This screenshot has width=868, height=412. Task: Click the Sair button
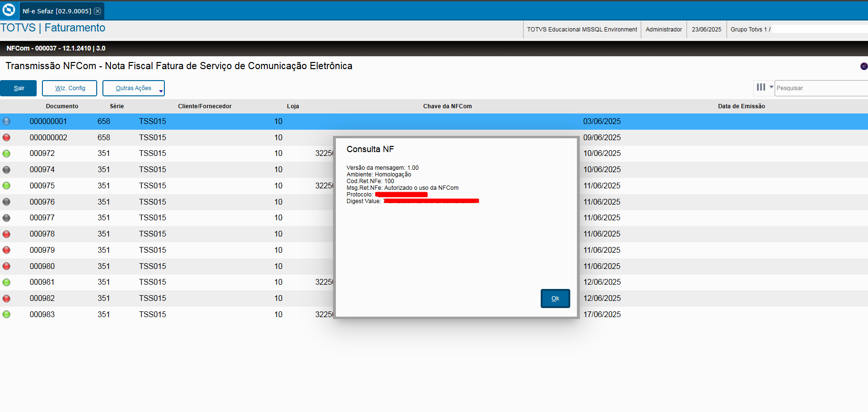coord(19,88)
